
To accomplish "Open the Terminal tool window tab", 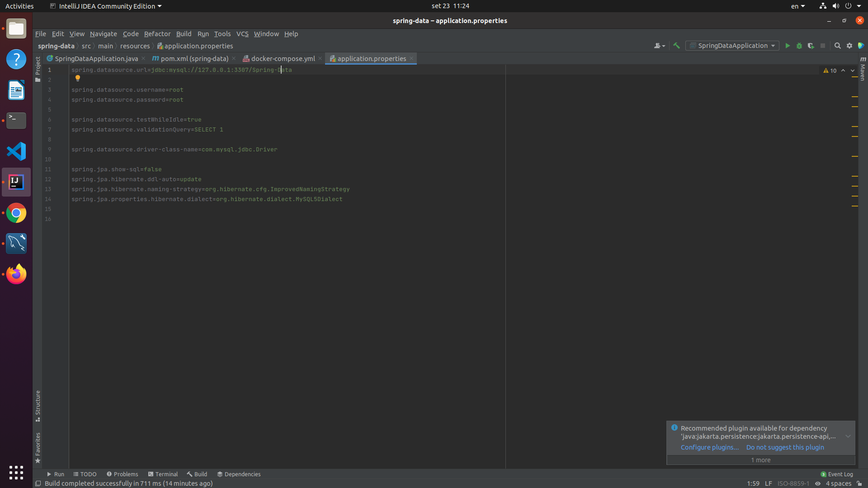I will pyautogui.click(x=163, y=474).
